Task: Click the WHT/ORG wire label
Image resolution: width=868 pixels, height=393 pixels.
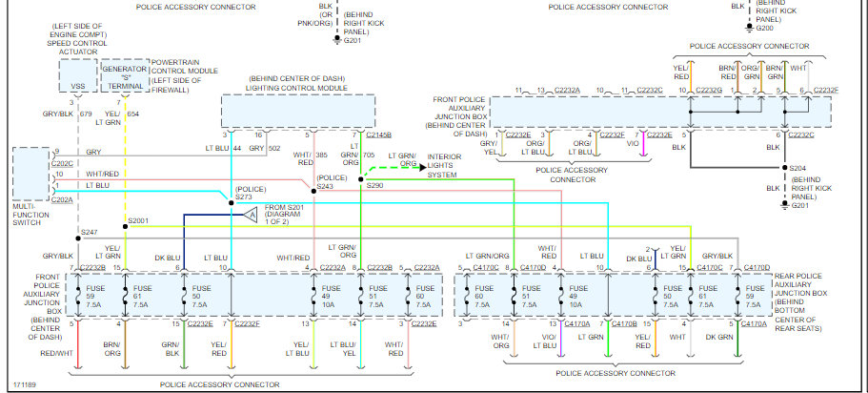Action: click(500, 341)
